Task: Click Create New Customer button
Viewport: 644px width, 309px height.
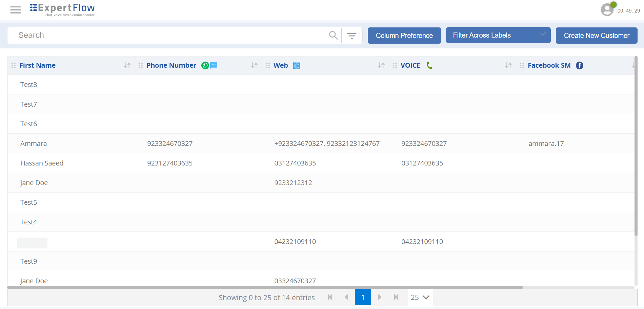Action: [596, 36]
